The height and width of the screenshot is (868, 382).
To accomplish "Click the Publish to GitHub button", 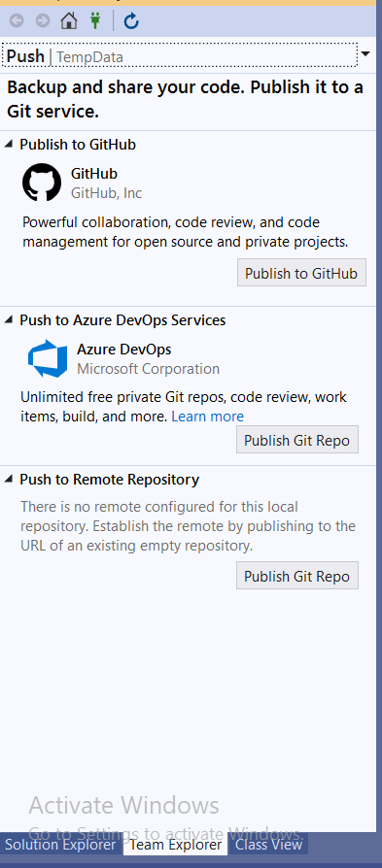I will pyautogui.click(x=301, y=273).
